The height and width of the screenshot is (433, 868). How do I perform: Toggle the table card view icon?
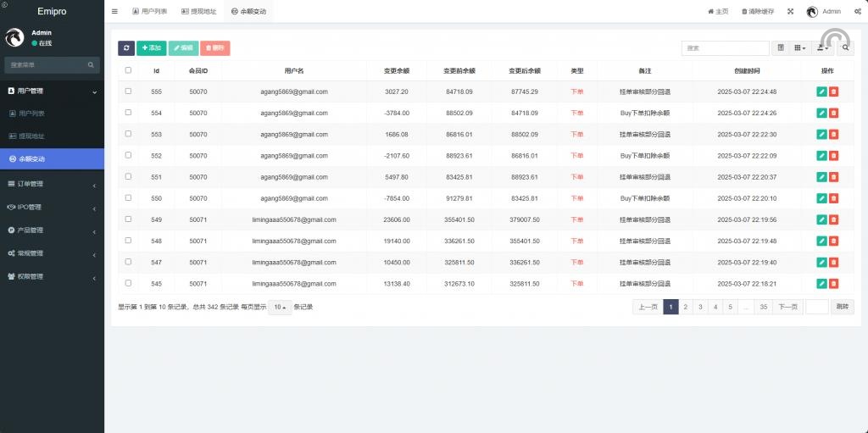pyautogui.click(x=781, y=48)
